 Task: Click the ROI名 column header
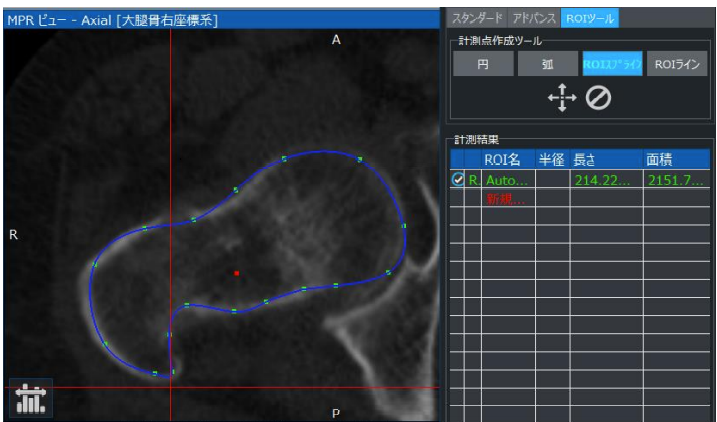click(x=508, y=159)
